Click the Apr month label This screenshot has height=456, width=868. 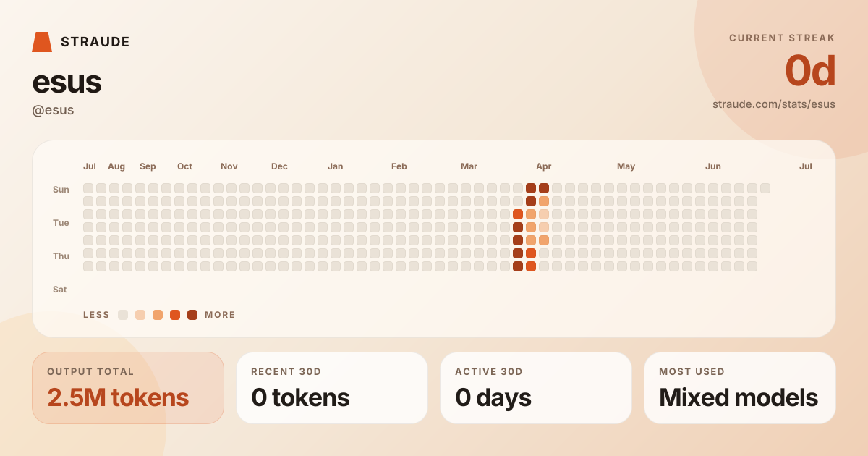click(544, 166)
